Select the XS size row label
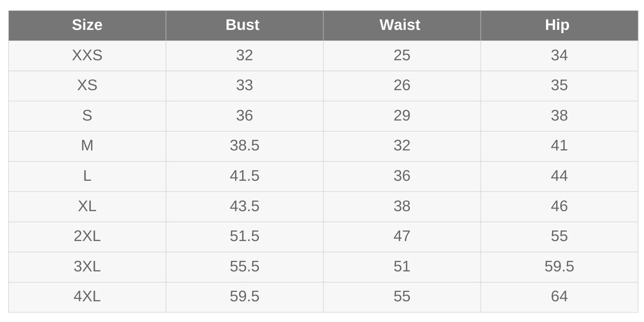The image size is (644, 322). point(87,86)
